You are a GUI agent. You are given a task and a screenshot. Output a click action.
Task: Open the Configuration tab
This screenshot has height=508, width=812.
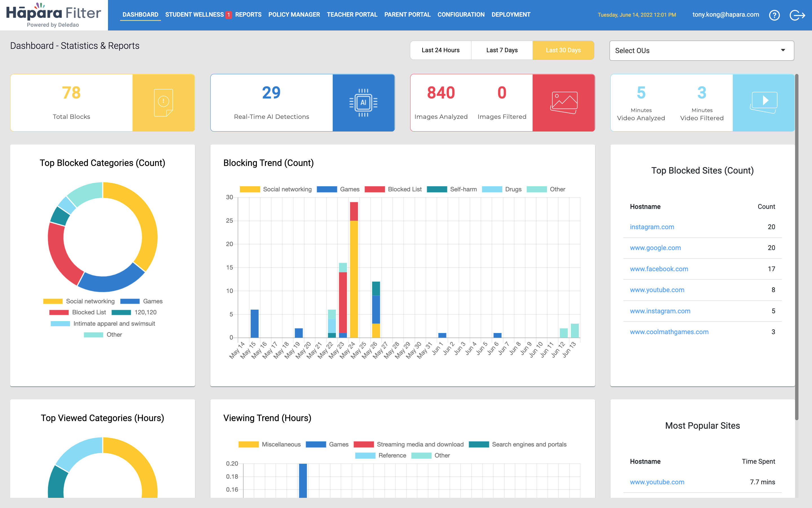(461, 15)
